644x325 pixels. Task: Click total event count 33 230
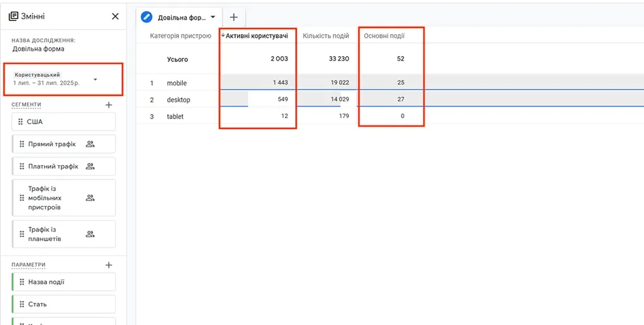339,59
